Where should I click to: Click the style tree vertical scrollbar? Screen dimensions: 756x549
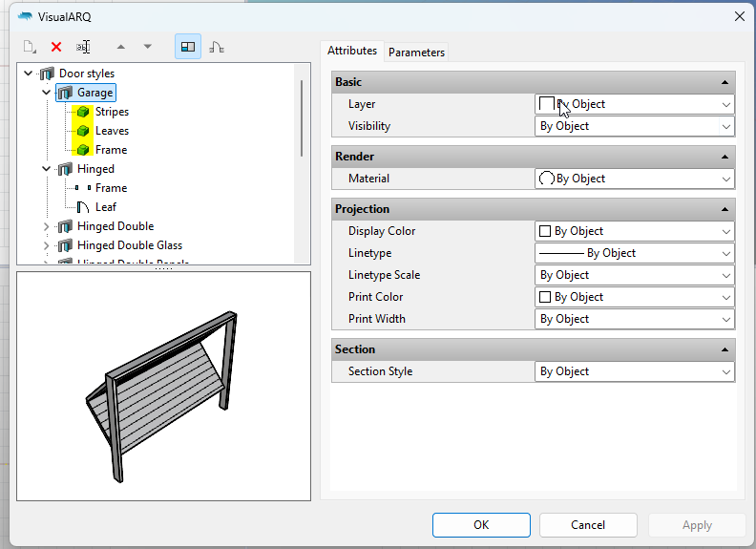pyautogui.click(x=302, y=118)
